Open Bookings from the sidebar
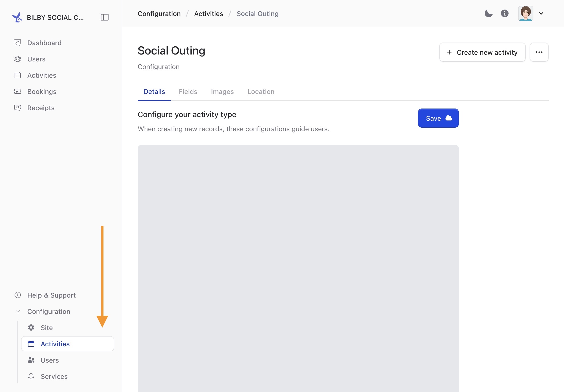Image resolution: width=564 pixels, height=392 pixels. [x=42, y=91]
